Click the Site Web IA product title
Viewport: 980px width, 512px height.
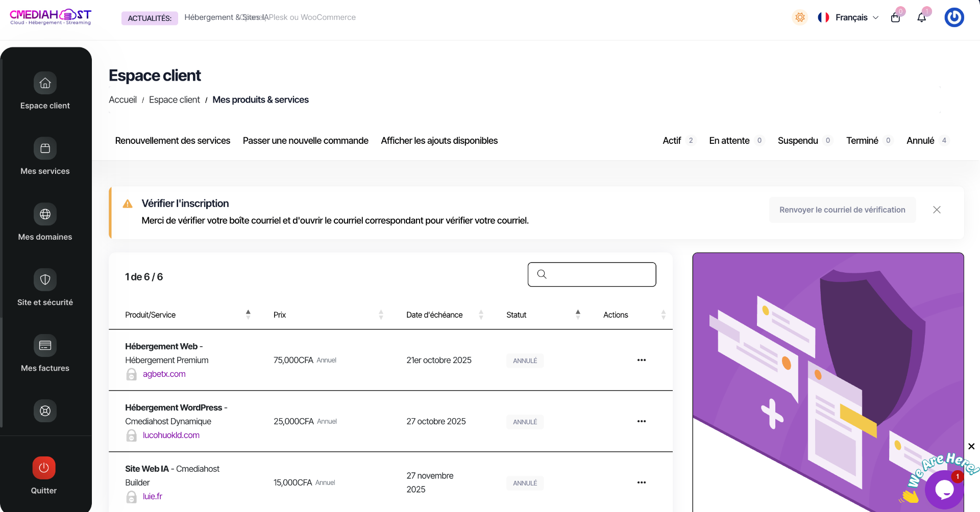[147, 469]
